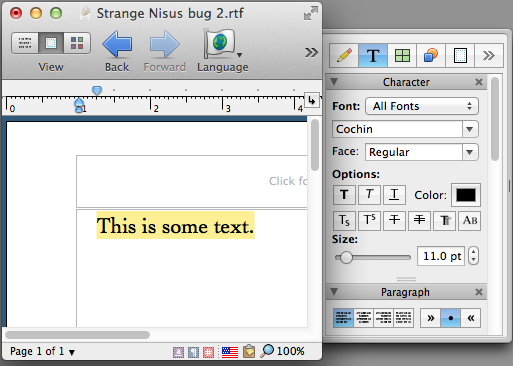This screenshot has height=366, width=513.
Task: Toggle superscript option
Action: (369, 221)
